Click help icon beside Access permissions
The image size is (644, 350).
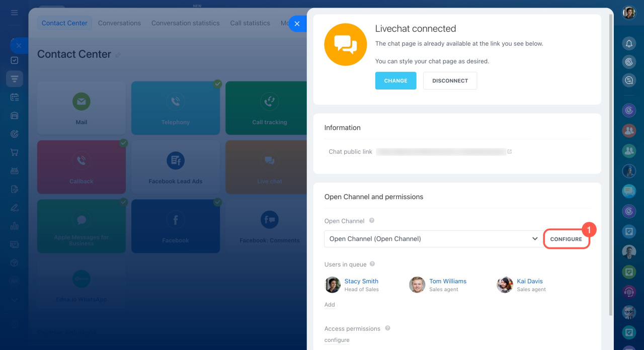(387, 328)
